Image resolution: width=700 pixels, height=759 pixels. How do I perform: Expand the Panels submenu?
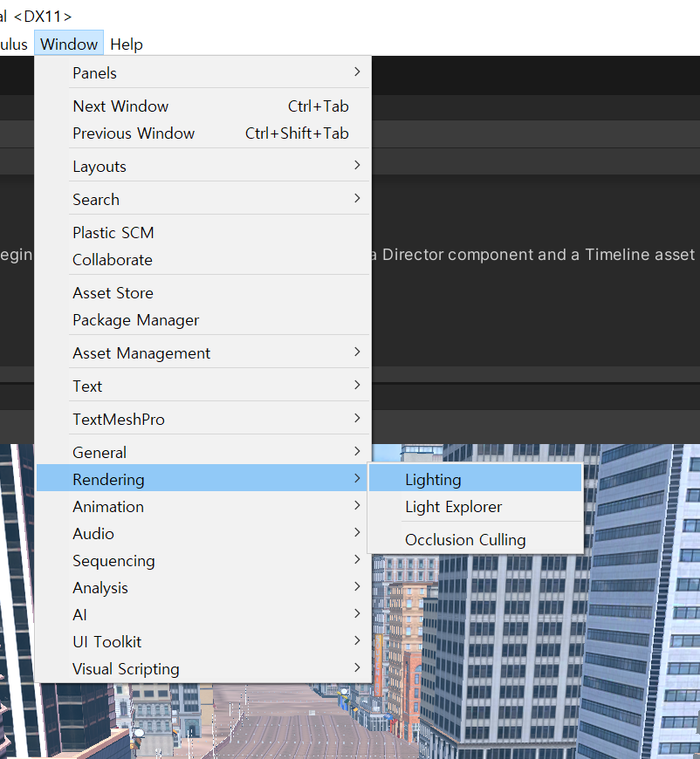point(203,72)
